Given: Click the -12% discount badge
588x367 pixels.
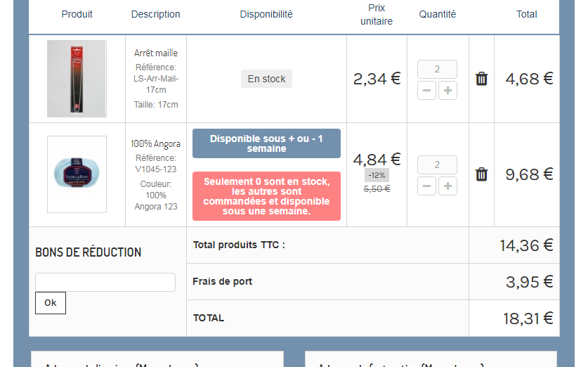Looking at the screenshot, I should tap(377, 175).
